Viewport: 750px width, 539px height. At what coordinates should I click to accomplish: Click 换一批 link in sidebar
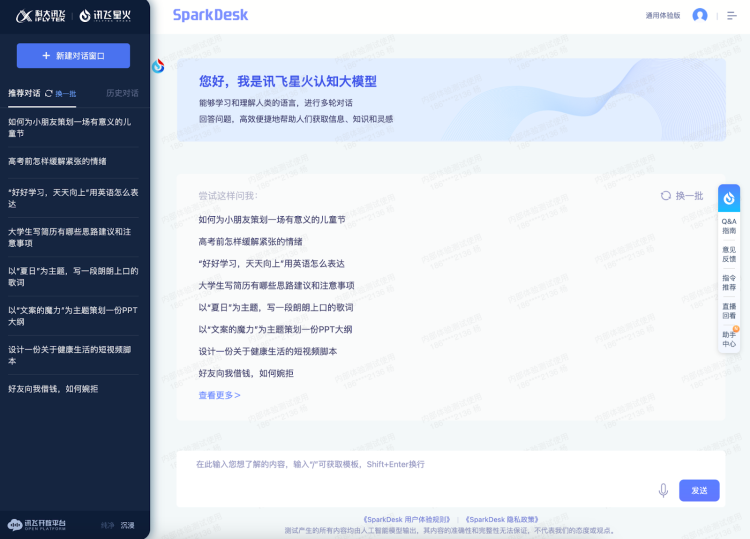[x=66, y=94]
